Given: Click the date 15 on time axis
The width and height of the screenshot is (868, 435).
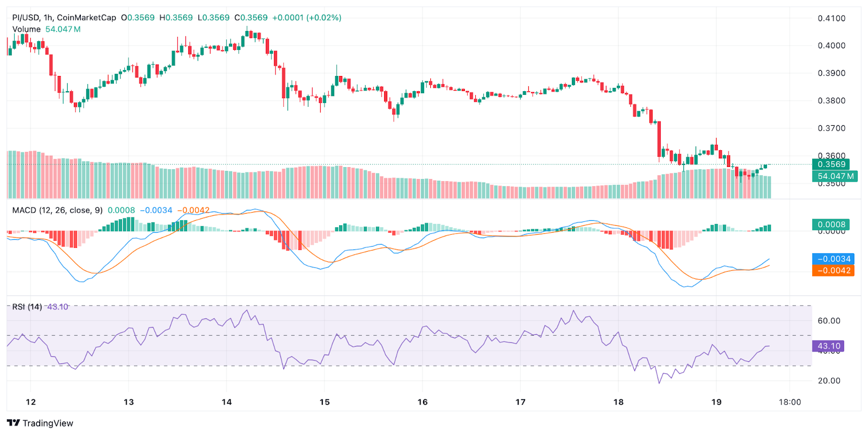Looking at the screenshot, I should pyautogui.click(x=324, y=402).
